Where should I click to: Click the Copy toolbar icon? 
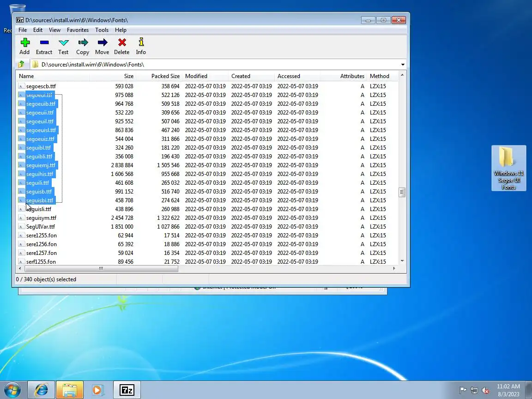(x=83, y=46)
